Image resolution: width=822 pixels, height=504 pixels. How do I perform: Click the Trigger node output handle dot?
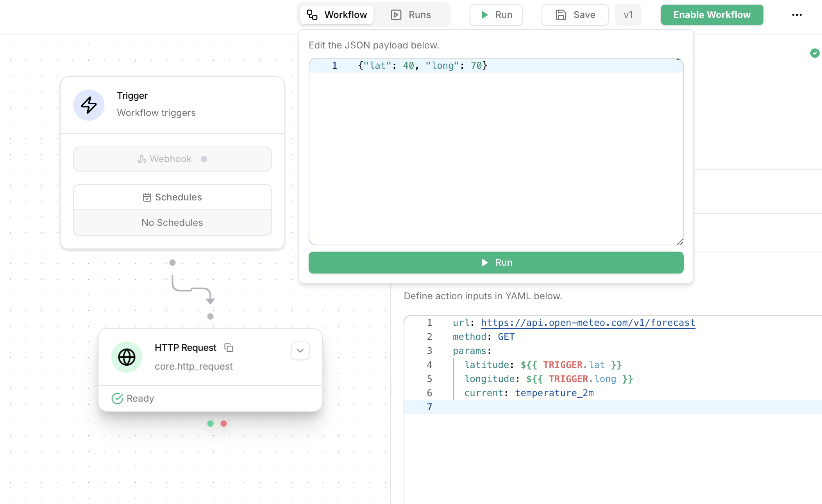click(x=172, y=263)
